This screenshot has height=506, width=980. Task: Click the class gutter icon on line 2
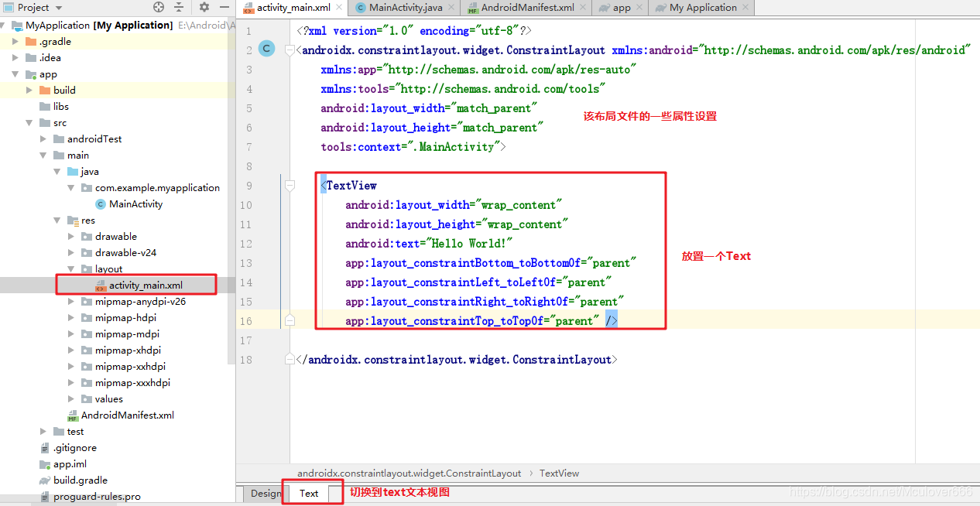point(266,49)
